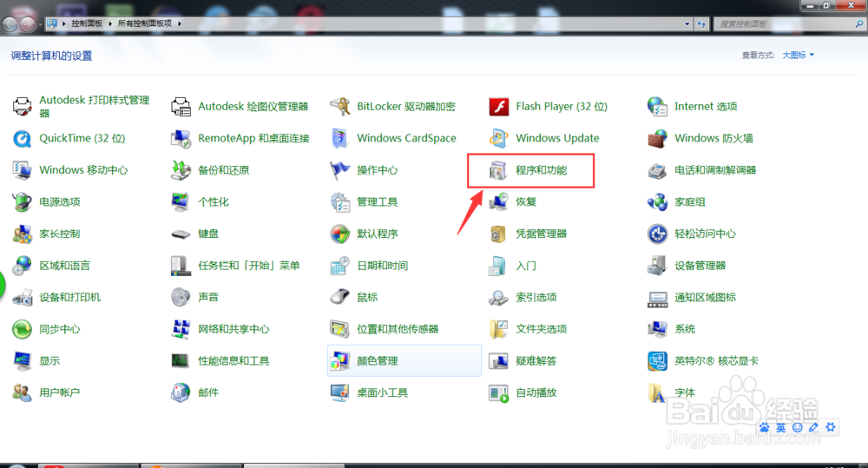This screenshot has height=468, width=868.
Task: Open 默认程序 icon
Action: 340,234
